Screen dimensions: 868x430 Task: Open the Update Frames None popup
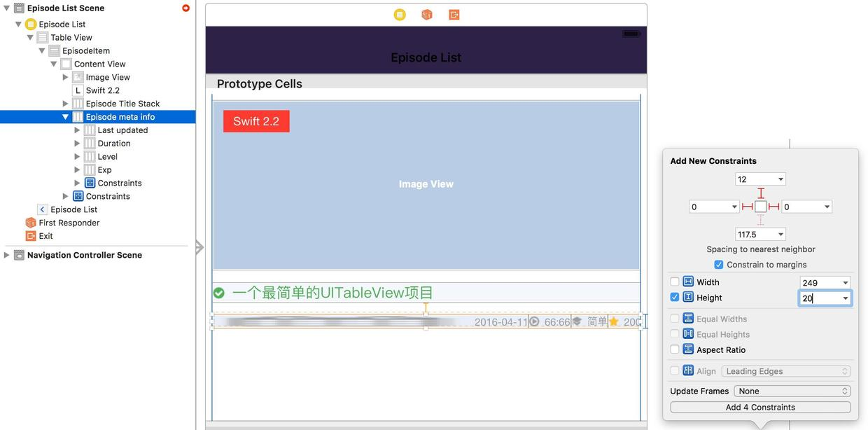tap(792, 391)
